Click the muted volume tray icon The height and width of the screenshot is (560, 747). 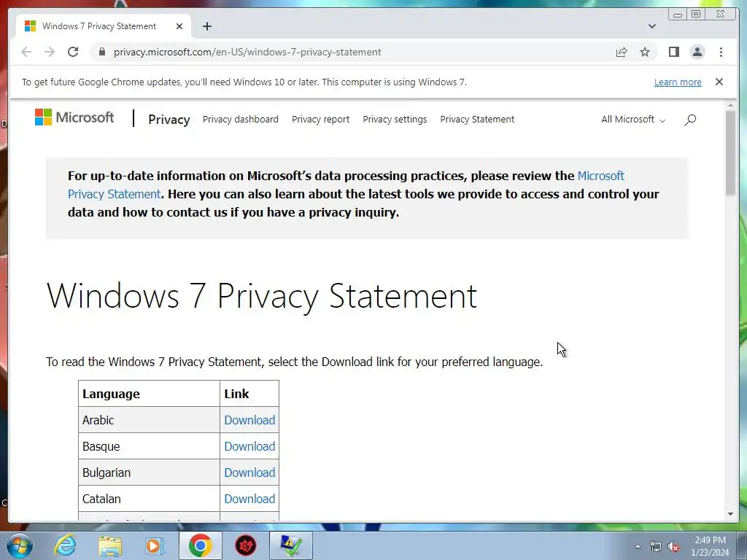(673, 546)
